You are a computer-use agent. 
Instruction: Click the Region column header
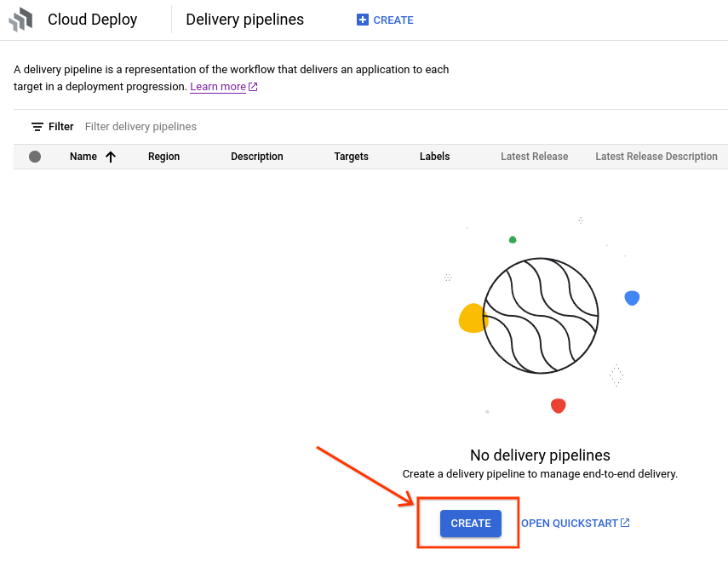pyautogui.click(x=163, y=157)
